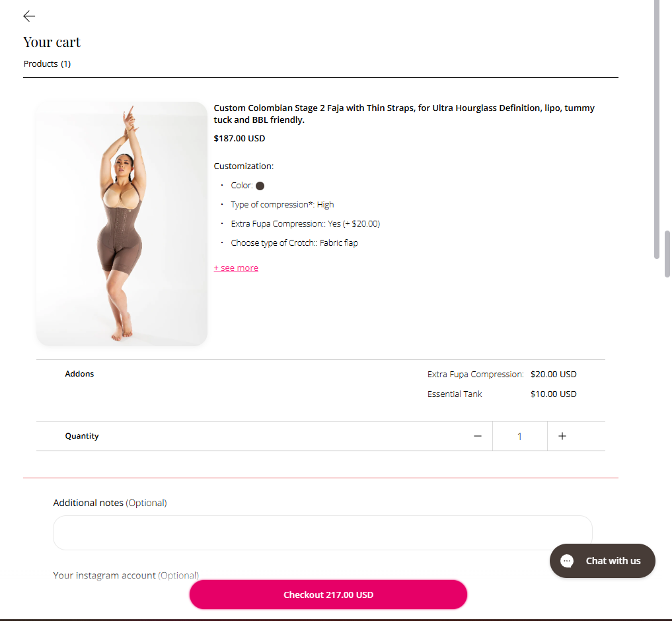Click the 'Type of compression: High' line
672x621 pixels.
tap(282, 205)
